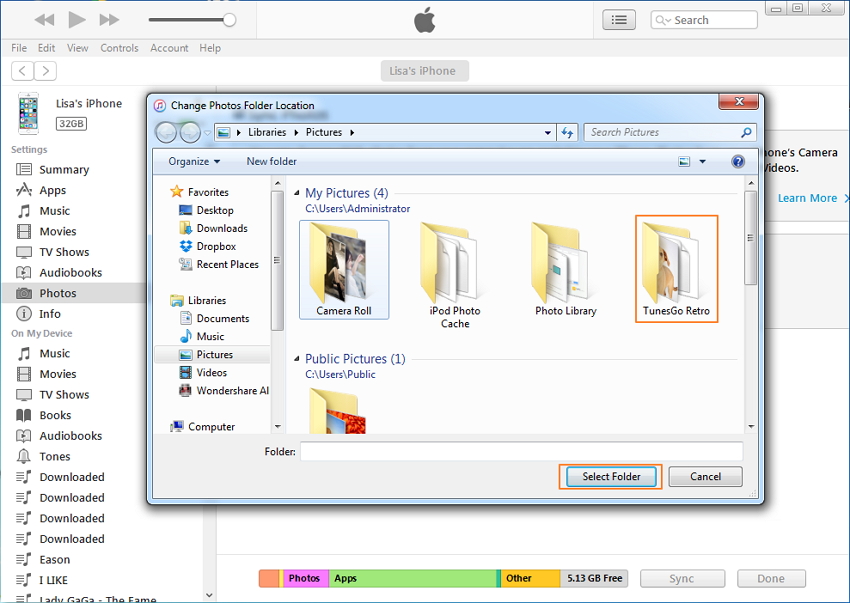Click the help question mark icon
The width and height of the screenshot is (850, 603).
738,161
